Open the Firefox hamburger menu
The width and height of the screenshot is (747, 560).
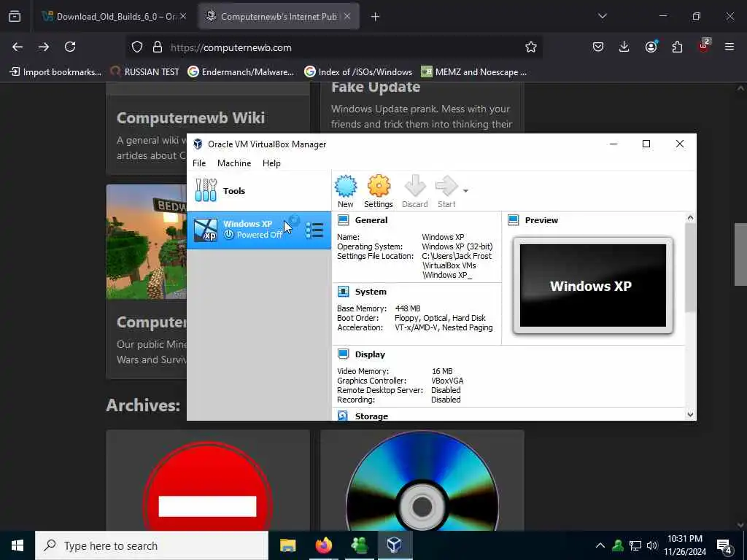(729, 47)
